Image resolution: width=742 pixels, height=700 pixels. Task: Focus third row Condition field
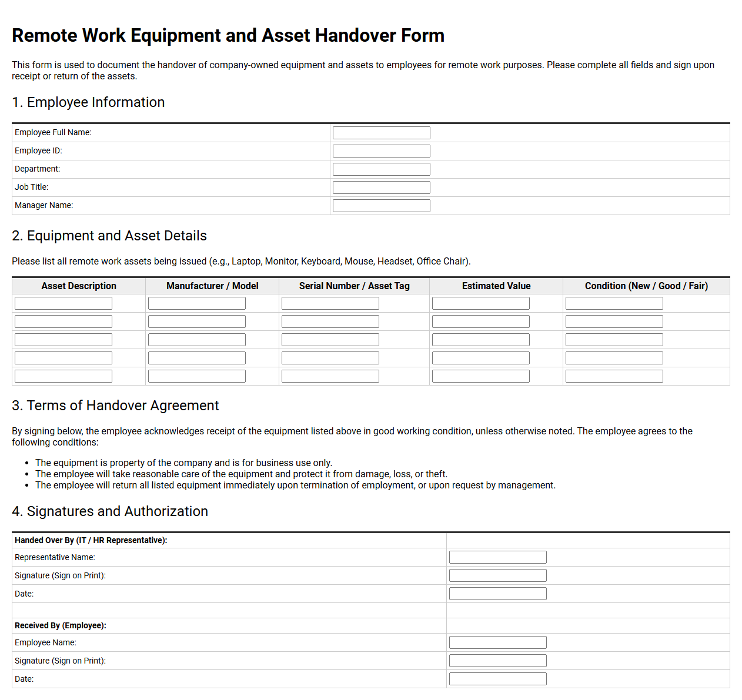coord(614,340)
